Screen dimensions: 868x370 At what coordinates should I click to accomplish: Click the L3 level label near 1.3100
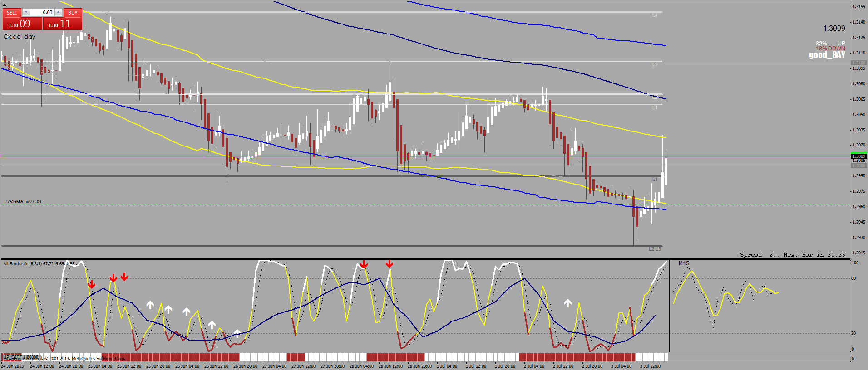[x=655, y=64]
